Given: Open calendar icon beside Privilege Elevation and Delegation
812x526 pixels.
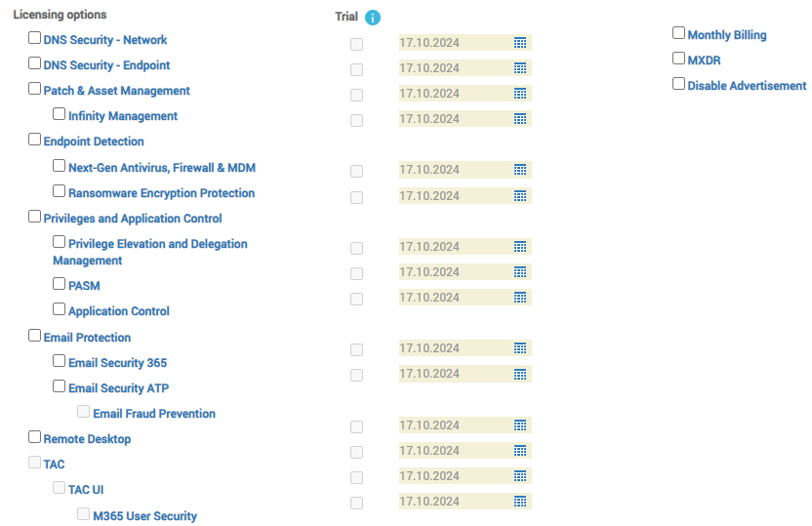Looking at the screenshot, I should 520,247.
